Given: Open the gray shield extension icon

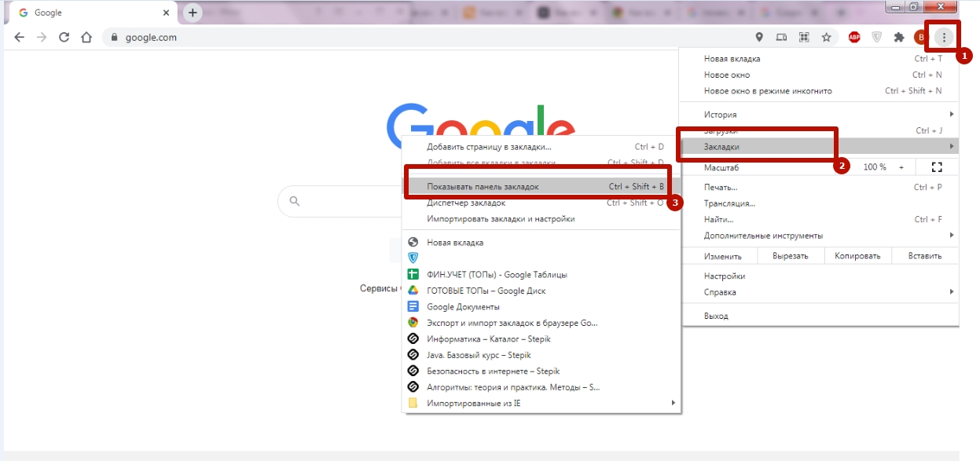Looking at the screenshot, I should coord(876,37).
